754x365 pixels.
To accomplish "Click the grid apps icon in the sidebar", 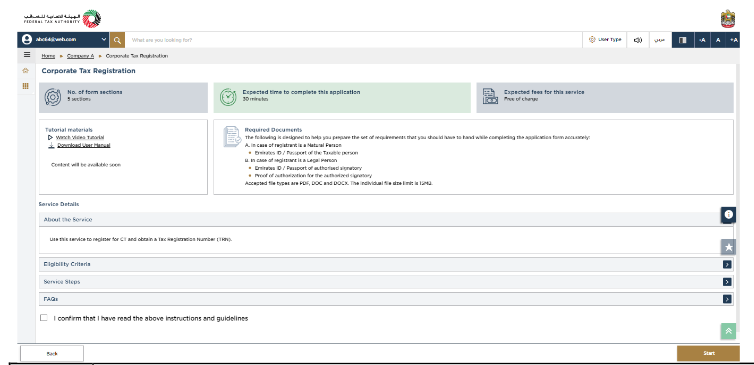I will tap(26, 86).
